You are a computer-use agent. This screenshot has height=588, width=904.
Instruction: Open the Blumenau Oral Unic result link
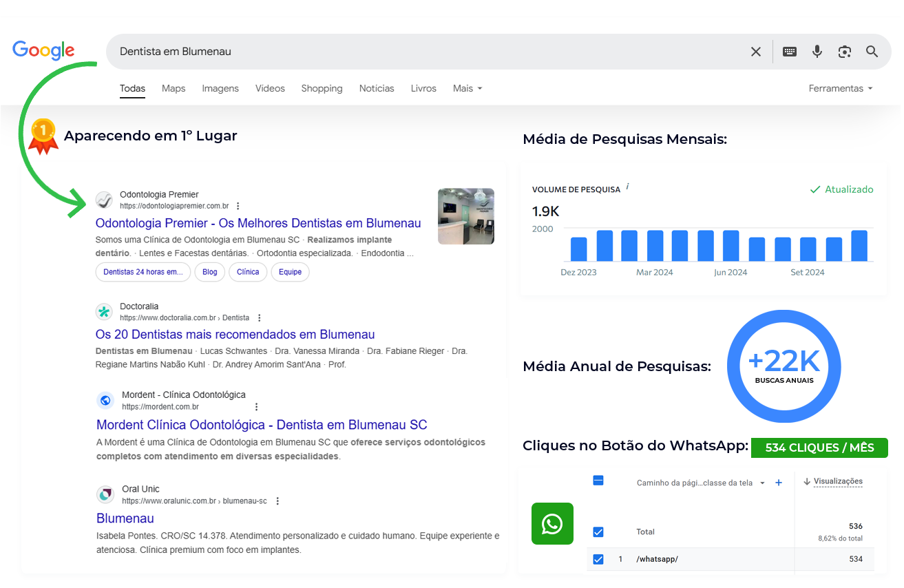(125, 518)
